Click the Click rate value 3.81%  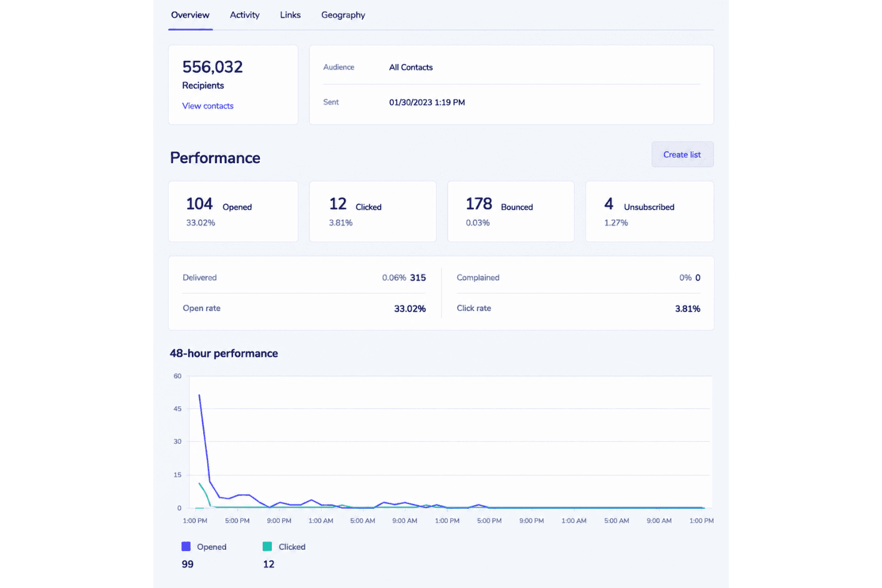(688, 309)
